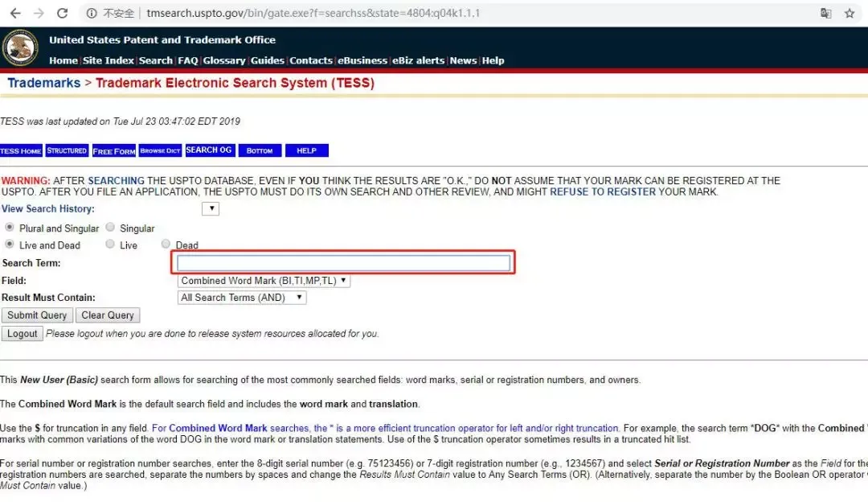This screenshot has height=502, width=868.
Task: Click the United States Patent and Trademark Office title
Action: tap(162, 40)
